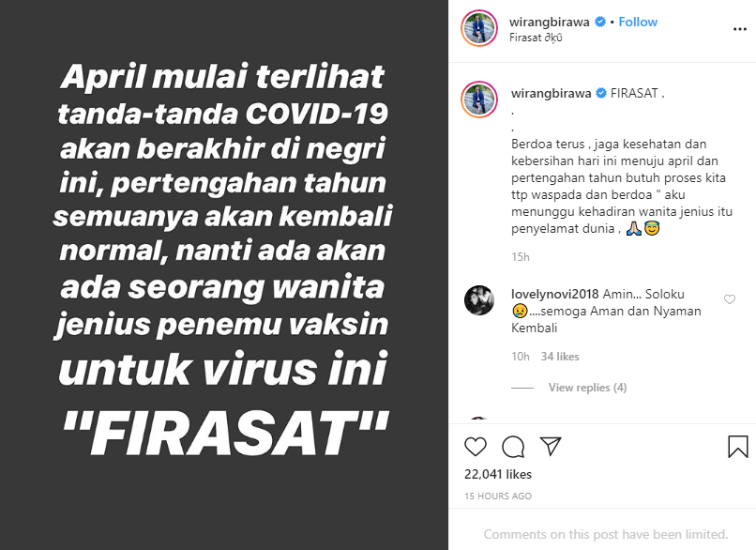The width and height of the screenshot is (756, 550).
Task: Save post with bookmark icon
Action: coord(737,446)
